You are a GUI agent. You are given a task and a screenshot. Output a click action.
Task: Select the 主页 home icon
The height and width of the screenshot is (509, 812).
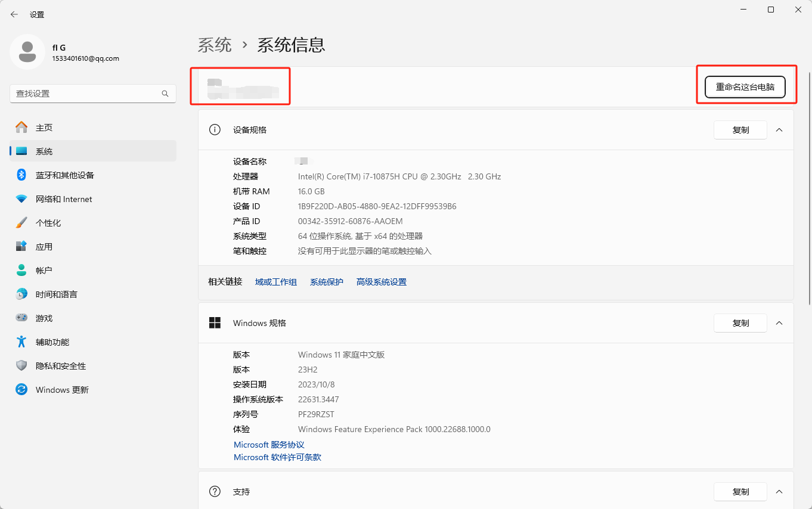(21, 128)
